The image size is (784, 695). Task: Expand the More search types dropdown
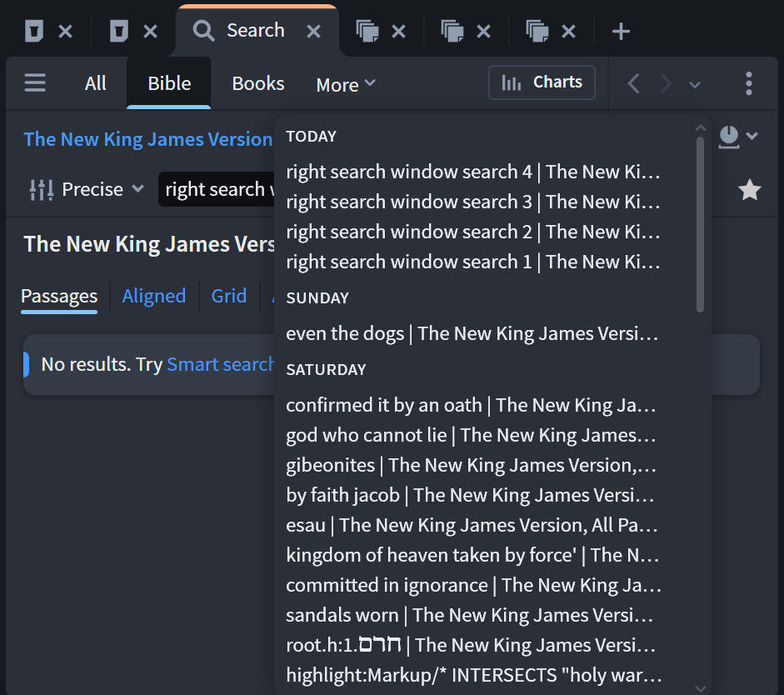346,84
